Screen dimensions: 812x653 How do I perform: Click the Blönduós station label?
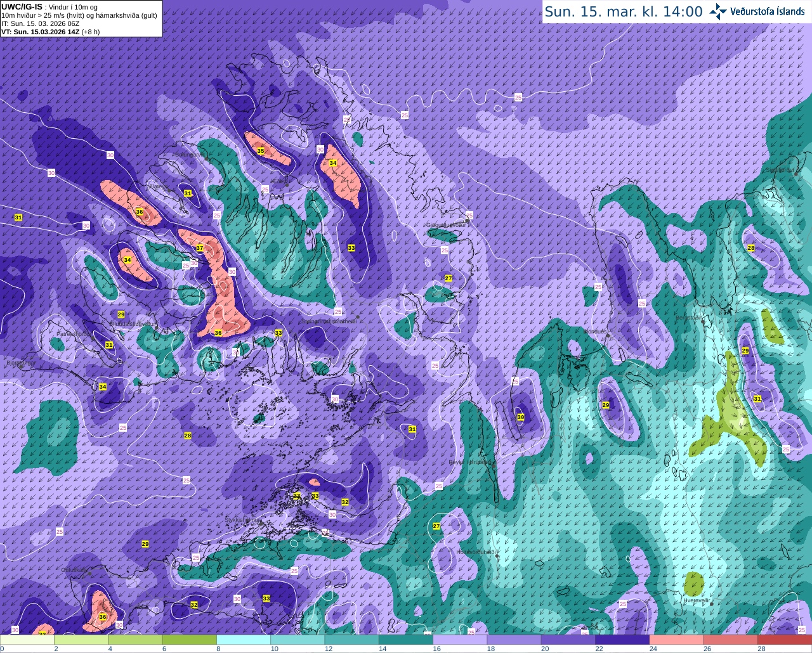point(596,332)
